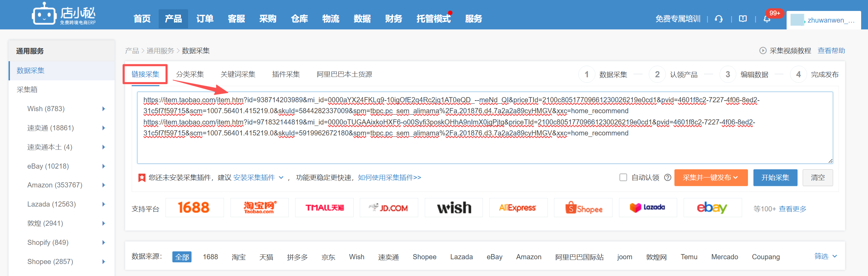This screenshot has width=868, height=276.
Task: Expand Lazada (12563) arrow
Action: click(x=104, y=204)
